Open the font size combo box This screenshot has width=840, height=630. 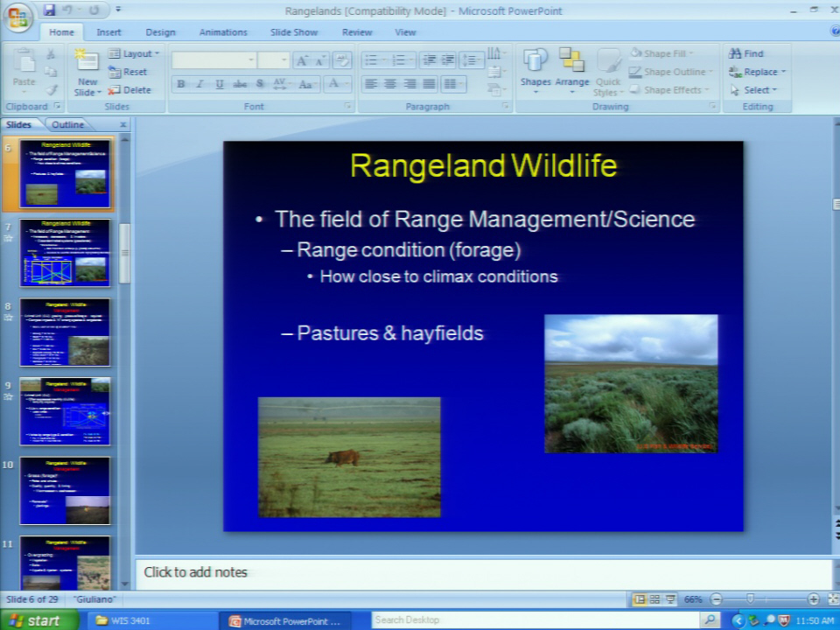[x=273, y=60]
